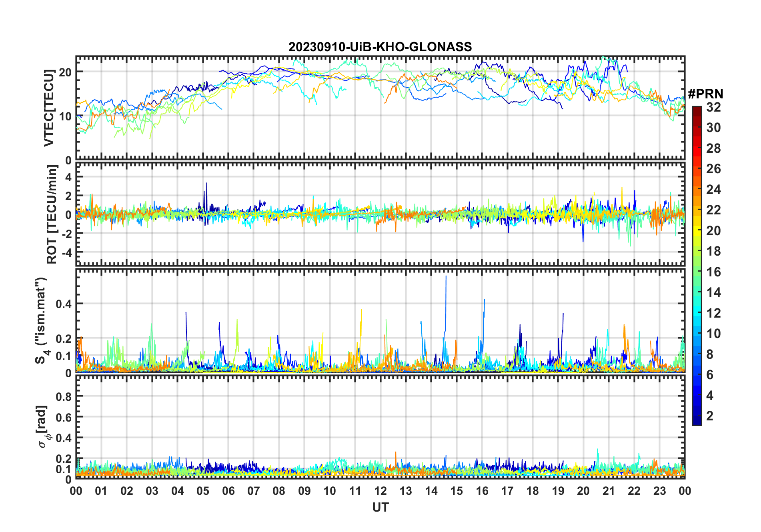
Task: Click the ROT spike peak just after 05 UT
Action: point(206,184)
